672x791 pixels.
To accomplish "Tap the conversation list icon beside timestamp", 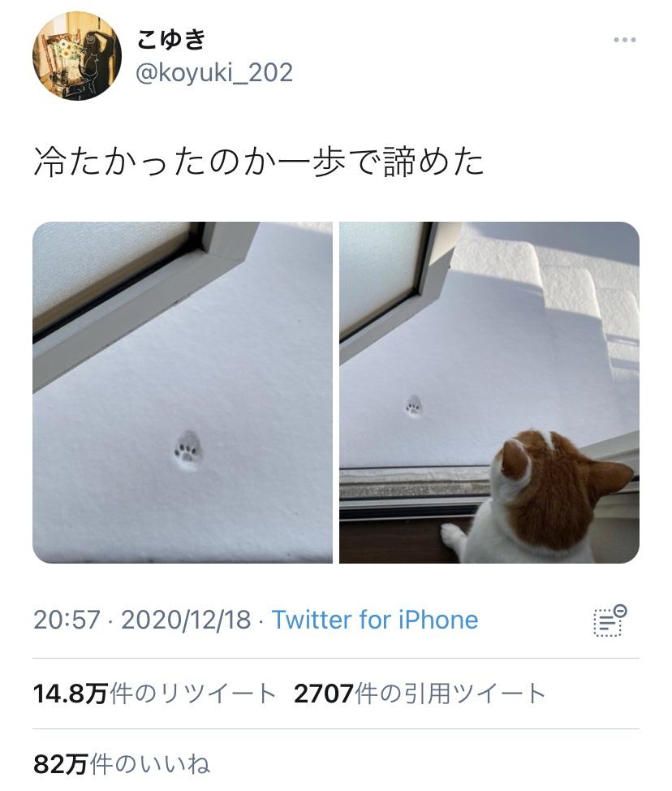I will click(610, 620).
